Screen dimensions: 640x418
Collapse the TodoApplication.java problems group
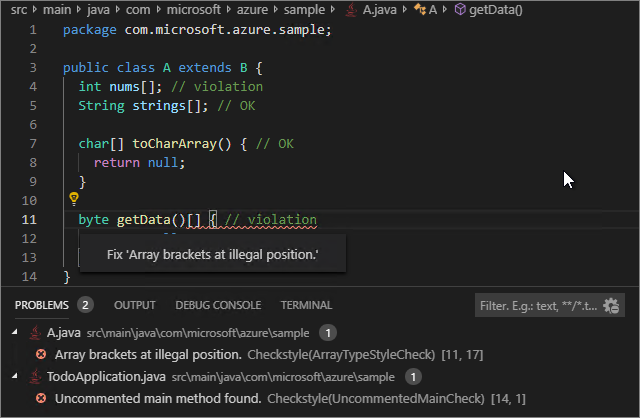15,376
